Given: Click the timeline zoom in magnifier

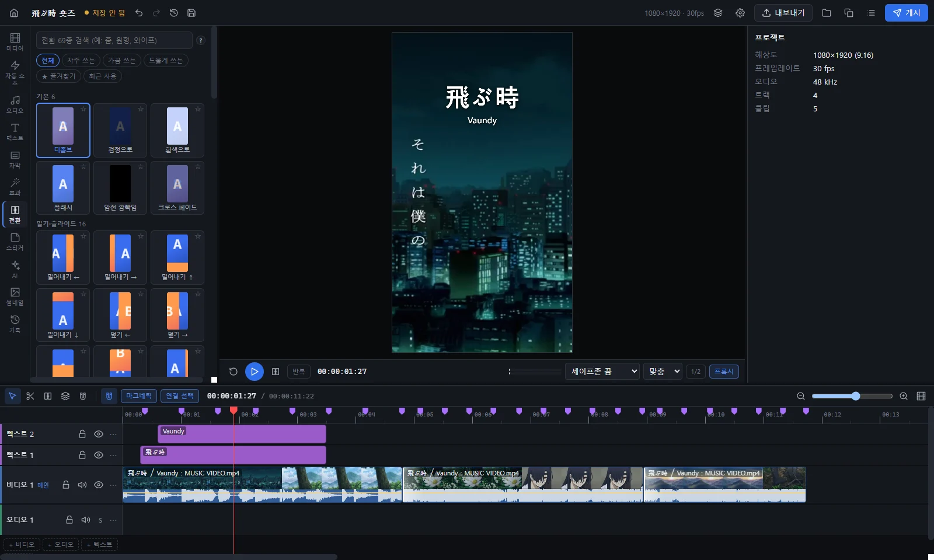Looking at the screenshot, I should [x=904, y=396].
